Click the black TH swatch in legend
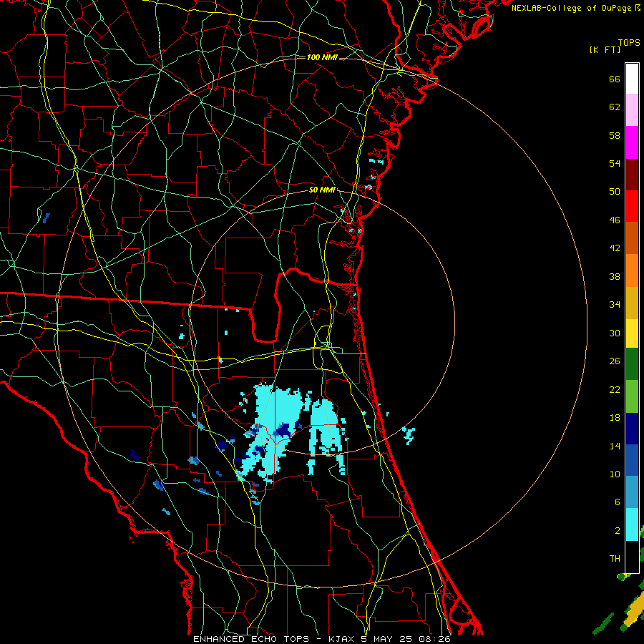The height and width of the screenshot is (644, 644). point(632,557)
